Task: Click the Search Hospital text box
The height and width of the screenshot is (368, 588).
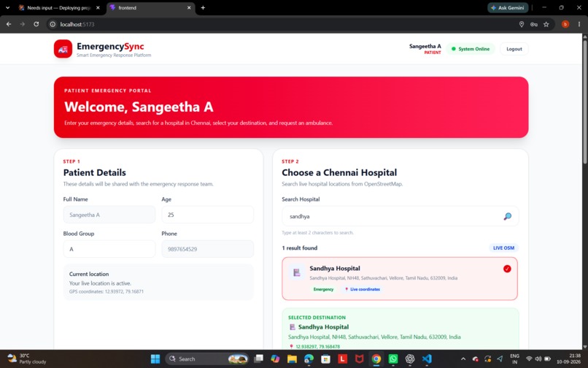Action: (x=400, y=216)
